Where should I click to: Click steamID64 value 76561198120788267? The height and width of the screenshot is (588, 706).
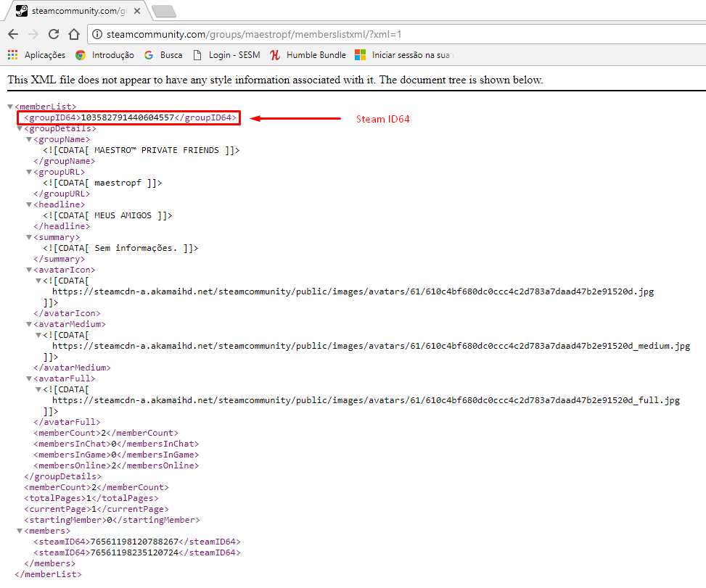coord(135,542)
